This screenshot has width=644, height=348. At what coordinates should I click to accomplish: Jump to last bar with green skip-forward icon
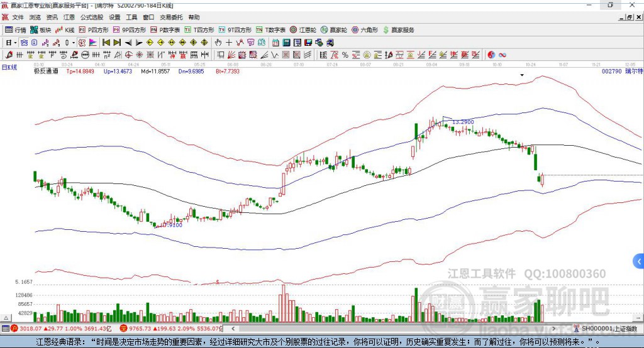(x=117, y=43)
